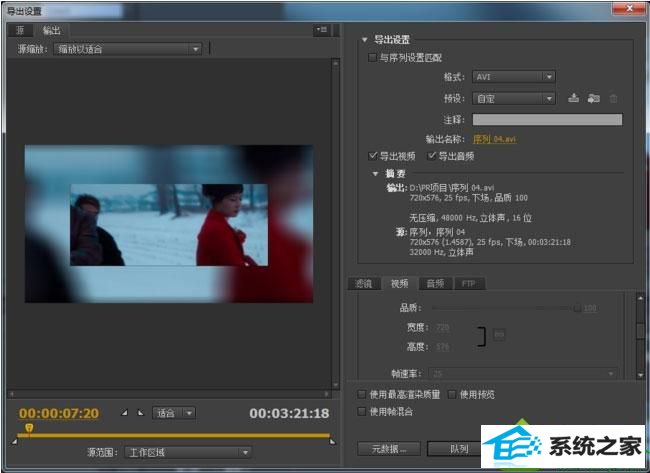Click the import preset icon
This screenshot has height=473, width=650.
[593, 98]
